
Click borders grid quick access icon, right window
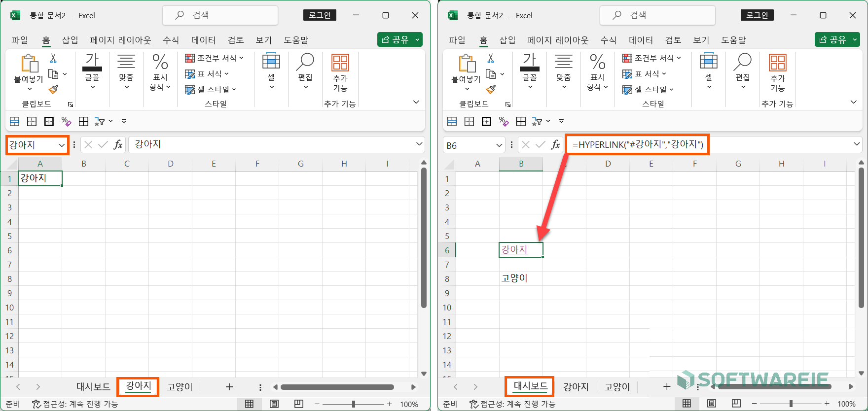coord(521,121)
